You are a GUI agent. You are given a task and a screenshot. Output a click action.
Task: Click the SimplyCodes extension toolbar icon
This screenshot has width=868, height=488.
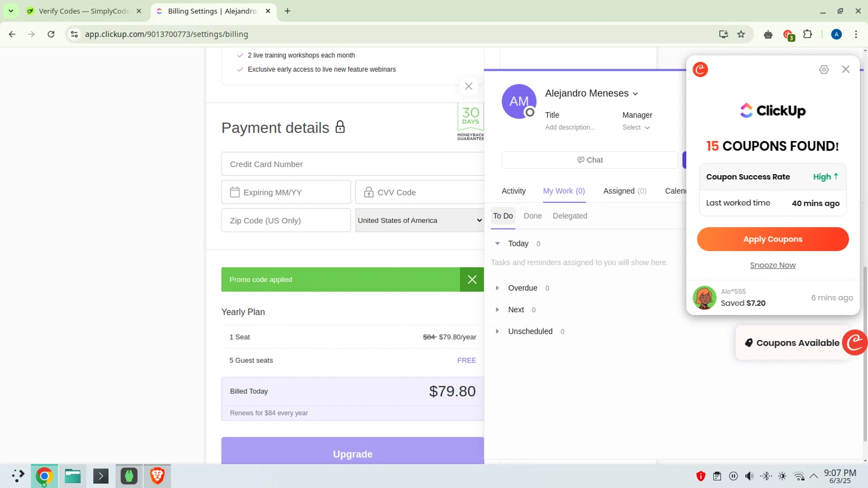(x=788, y=35)
